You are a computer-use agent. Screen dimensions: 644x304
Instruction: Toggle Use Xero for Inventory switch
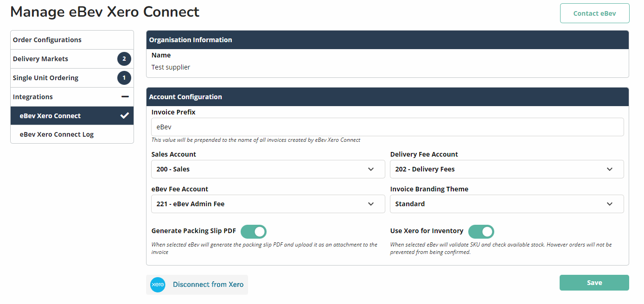(x=481, y=231)
